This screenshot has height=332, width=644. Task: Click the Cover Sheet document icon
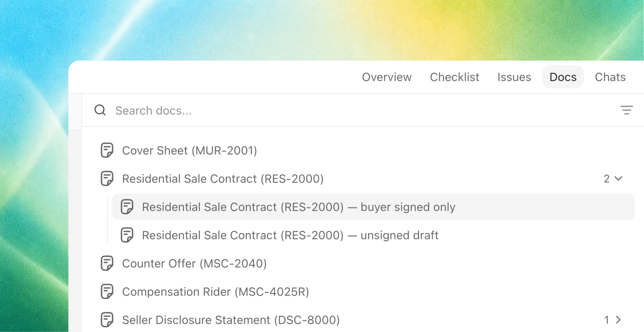click(x=107, y=150)
